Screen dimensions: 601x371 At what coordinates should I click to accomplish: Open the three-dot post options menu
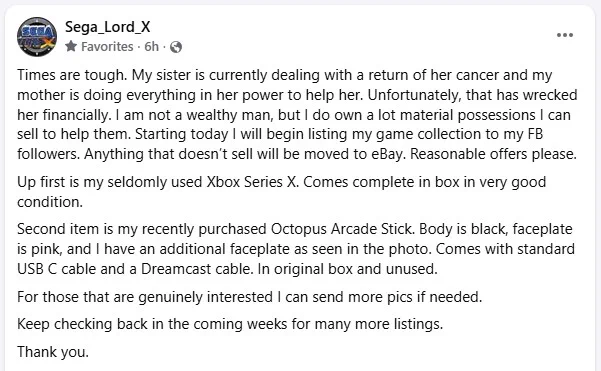pyautogui.click(x=565, y=35)
